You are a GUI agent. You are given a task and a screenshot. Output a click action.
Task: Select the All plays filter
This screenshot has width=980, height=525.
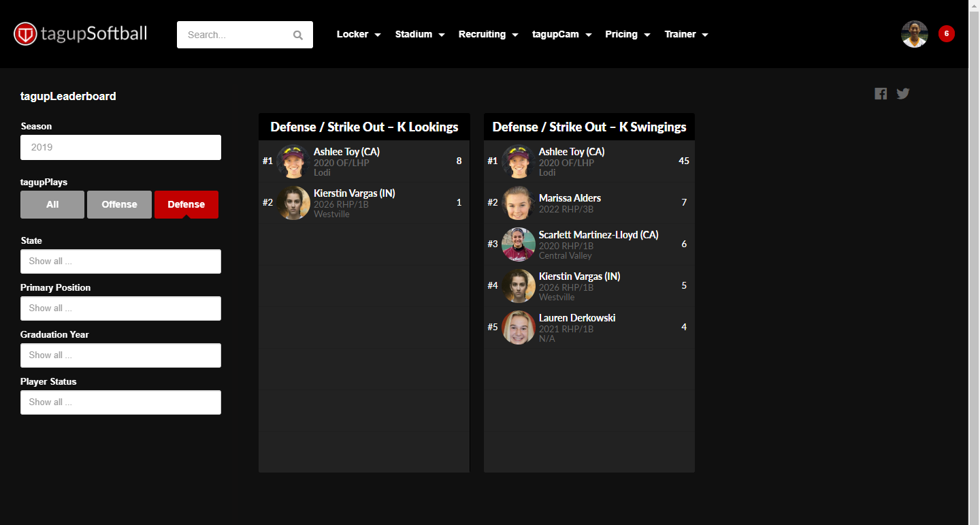pyautogui.click(x=52, y=204)
